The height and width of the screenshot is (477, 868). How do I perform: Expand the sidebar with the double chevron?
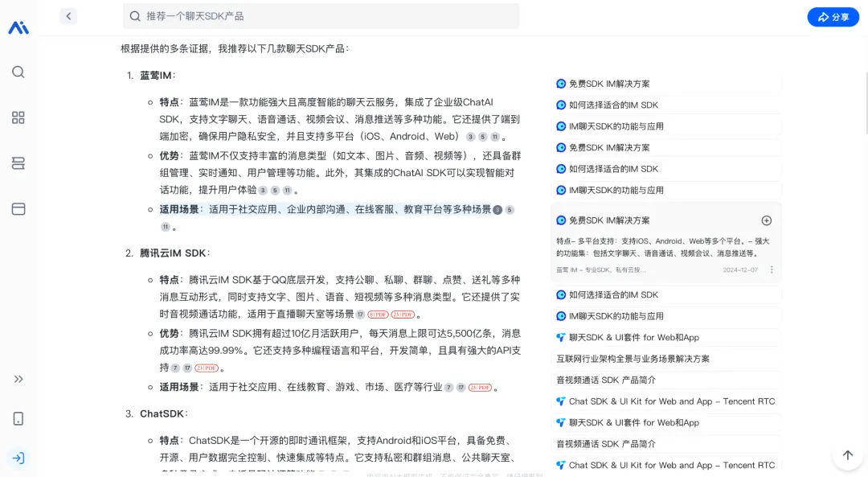(18, 379)
